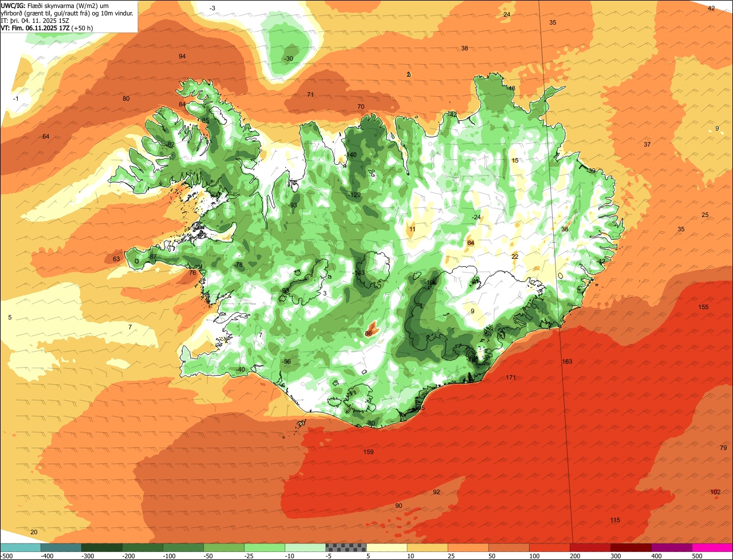Click the map value -140

coord(351,155)
